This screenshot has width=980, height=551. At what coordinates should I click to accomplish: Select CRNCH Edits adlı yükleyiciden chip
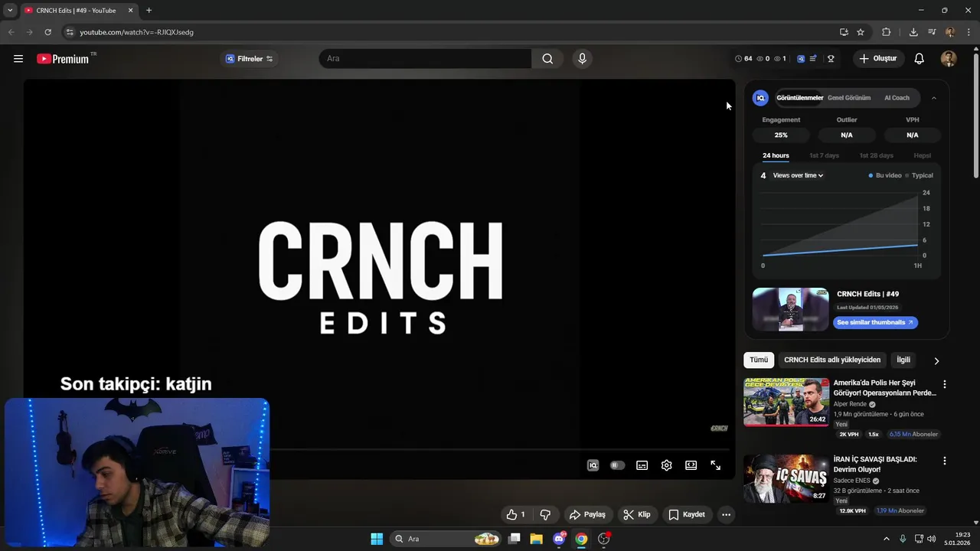click(x=832, y=360)
